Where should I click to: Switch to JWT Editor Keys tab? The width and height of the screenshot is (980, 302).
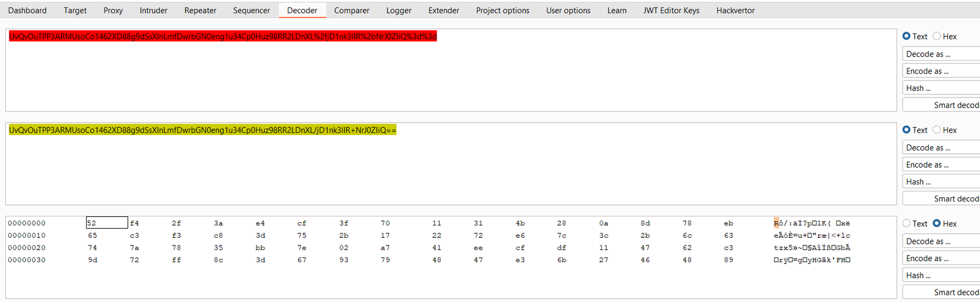click(x=671, y=10)
